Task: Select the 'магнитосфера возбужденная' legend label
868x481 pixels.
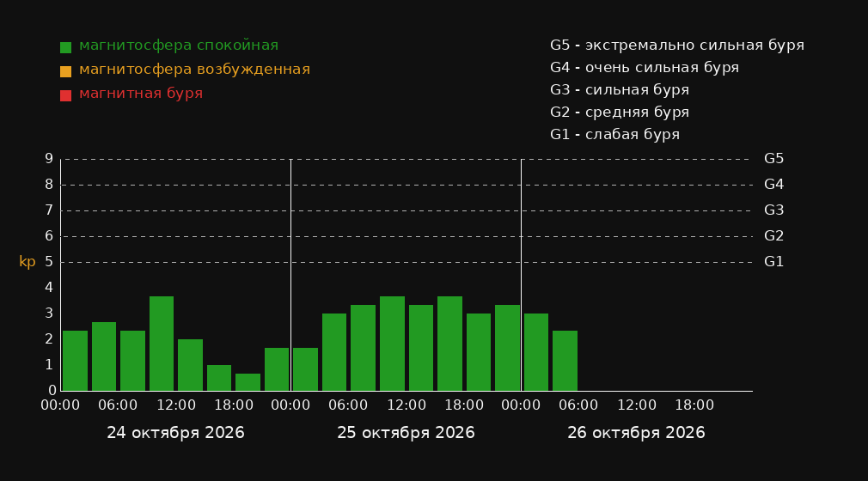Action: (195, 70)
